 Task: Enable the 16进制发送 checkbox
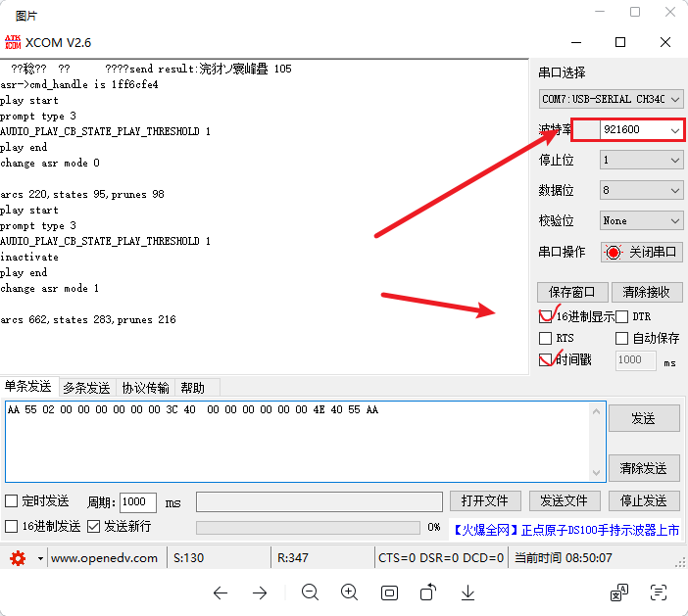[12, 526]
